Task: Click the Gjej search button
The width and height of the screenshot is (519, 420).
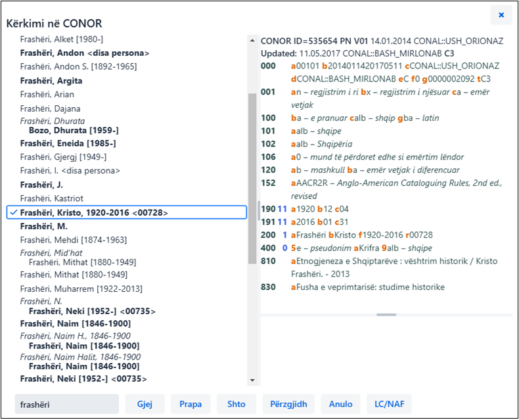Action: click(x=145, y=404)
